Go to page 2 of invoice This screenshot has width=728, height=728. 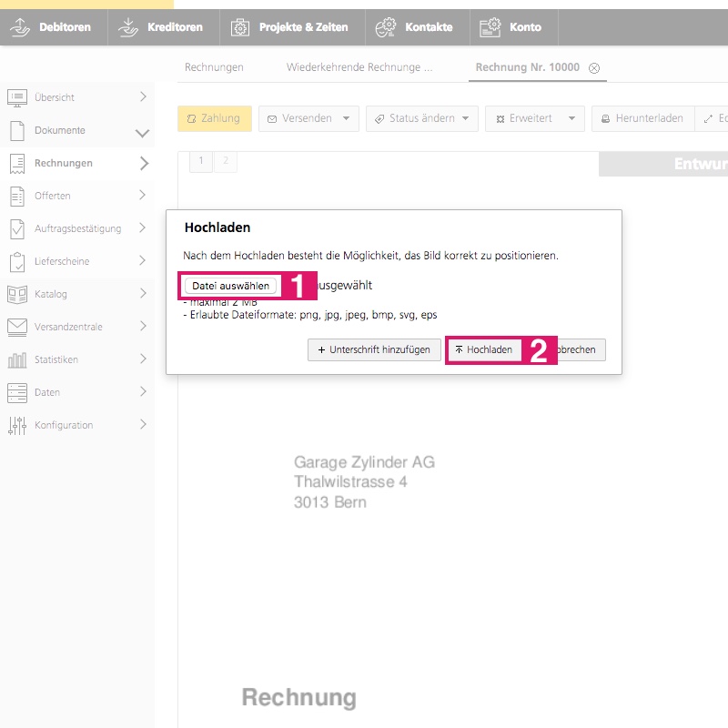pos(224,161)
